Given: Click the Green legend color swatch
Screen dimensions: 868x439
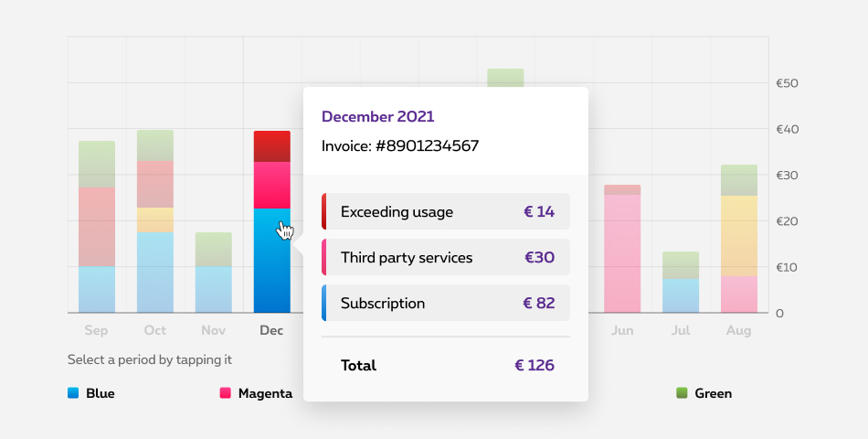Looking at the screenshot, I should click(x=682, y=393).
